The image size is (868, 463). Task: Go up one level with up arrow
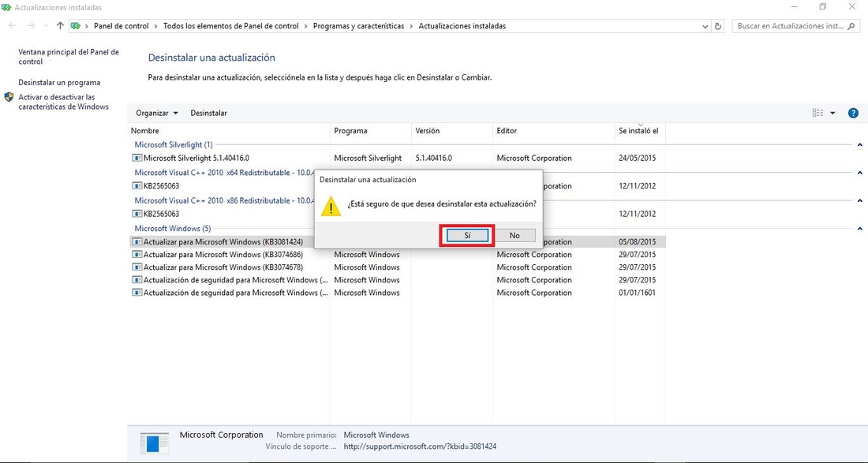pos(60,26)
